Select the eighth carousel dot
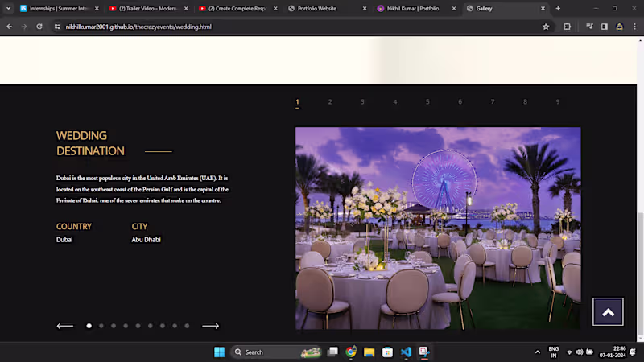Viewport: 644px width, 362px height. click(x=175, y=326)
